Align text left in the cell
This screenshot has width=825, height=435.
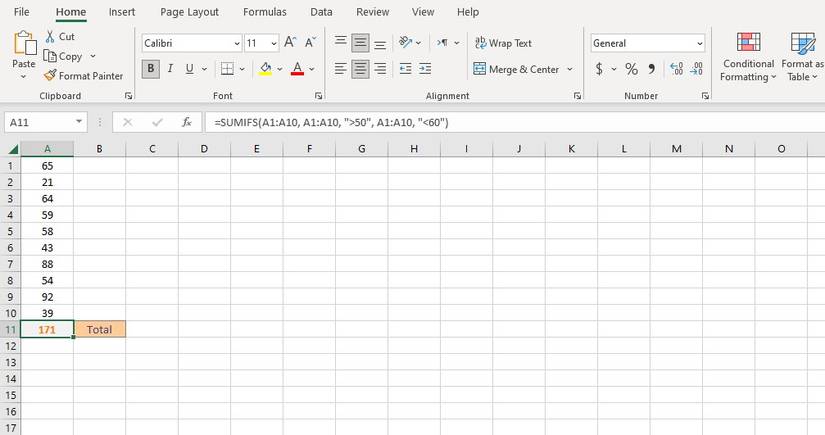click(x=341, y=68)
